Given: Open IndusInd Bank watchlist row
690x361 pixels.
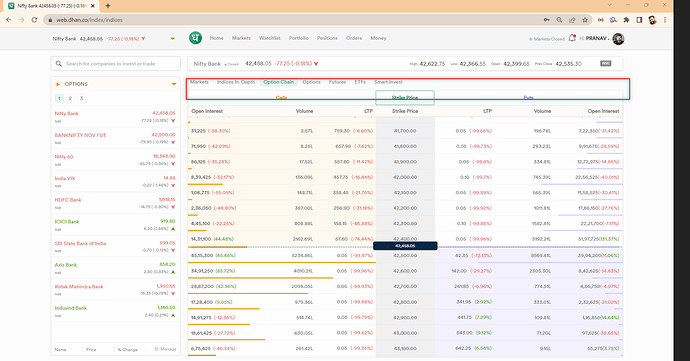Looking at the screenshot, I should click(x=115, y=311).
